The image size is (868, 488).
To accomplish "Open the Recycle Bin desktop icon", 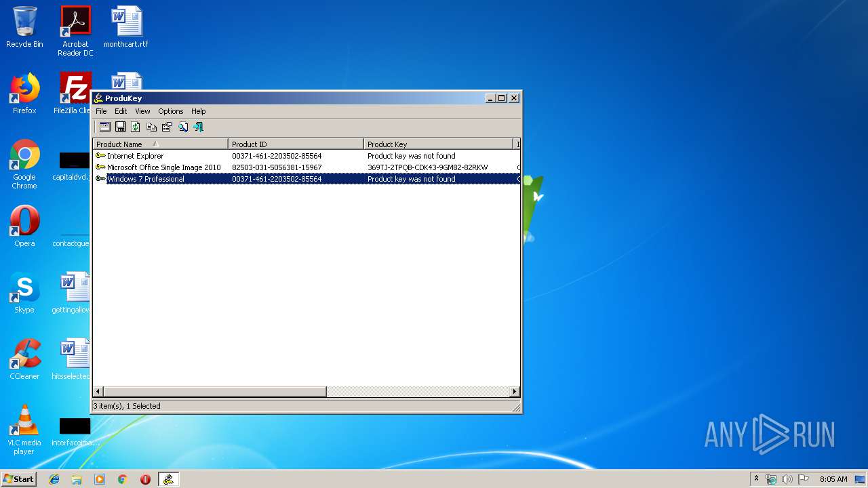I will 24,27.
